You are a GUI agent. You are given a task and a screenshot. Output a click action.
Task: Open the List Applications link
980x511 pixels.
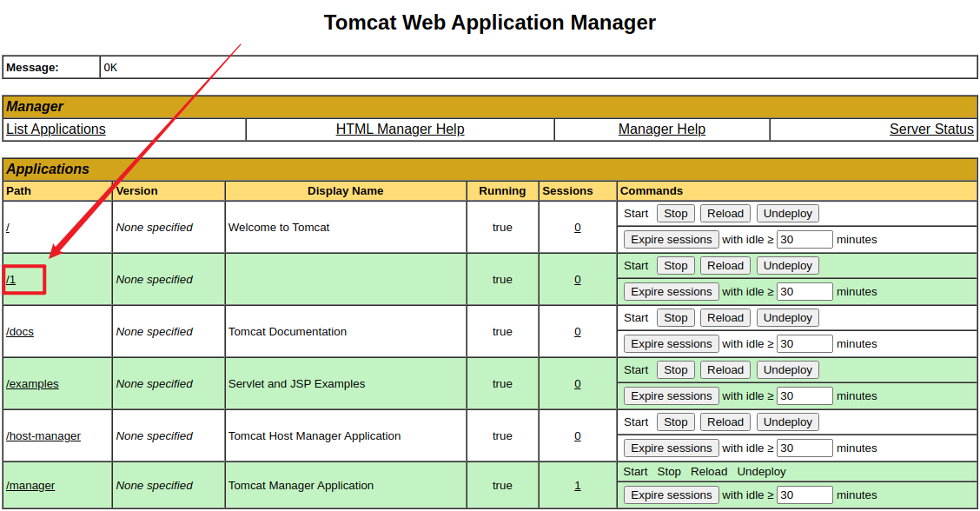(x=56, y=129)
